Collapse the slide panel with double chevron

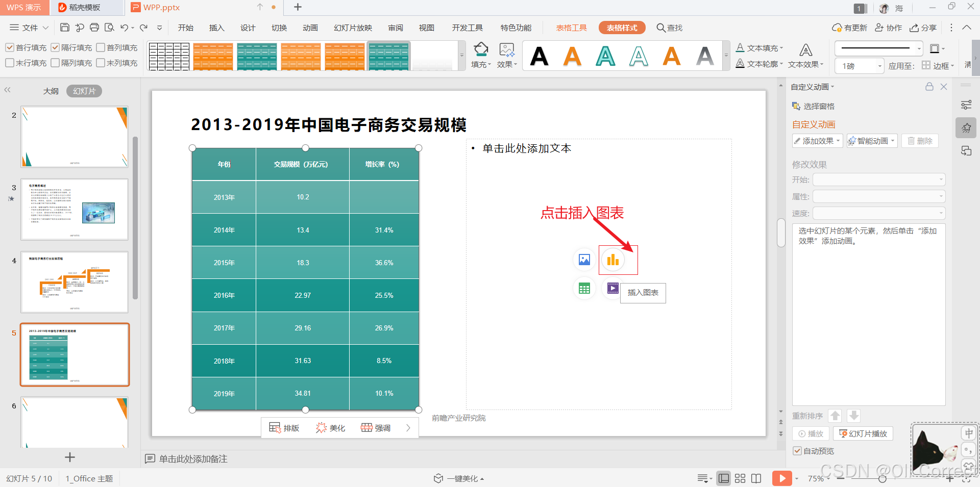(8, 90)
